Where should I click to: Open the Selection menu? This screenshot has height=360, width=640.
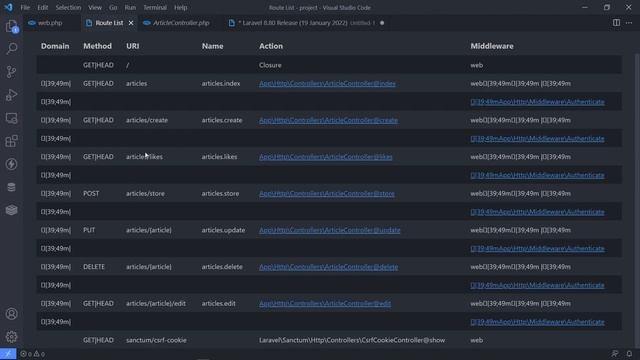tap(68, 7)
